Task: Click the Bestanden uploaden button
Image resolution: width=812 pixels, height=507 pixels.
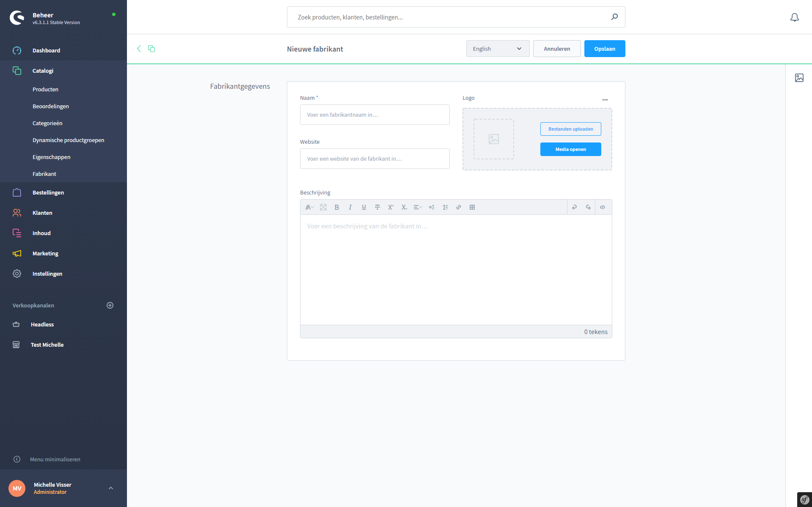Action: tap(570, 129)
